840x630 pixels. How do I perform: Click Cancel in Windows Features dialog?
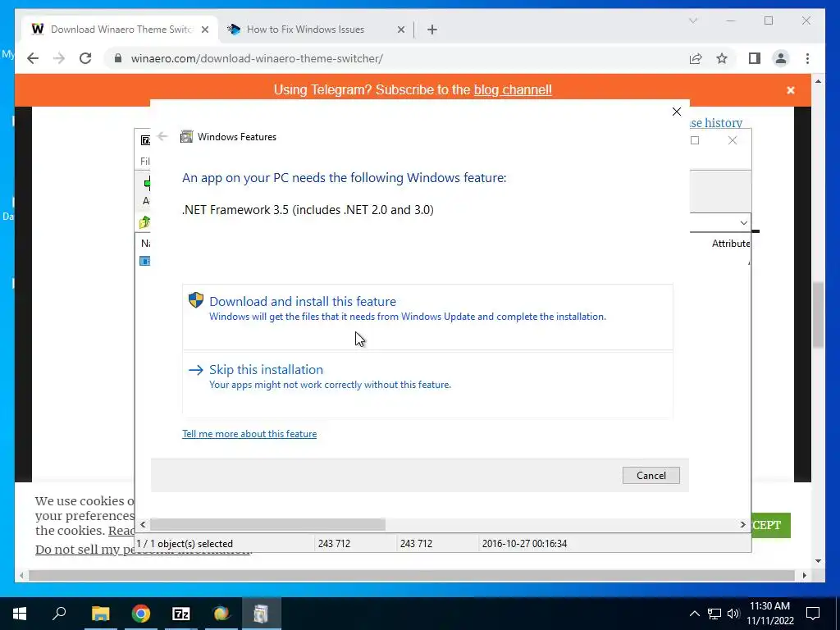[x=651, y=475]
